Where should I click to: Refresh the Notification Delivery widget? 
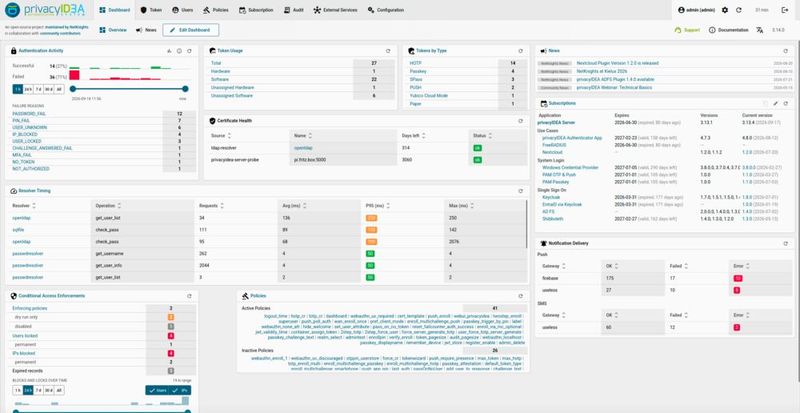[x=786, y=244]
